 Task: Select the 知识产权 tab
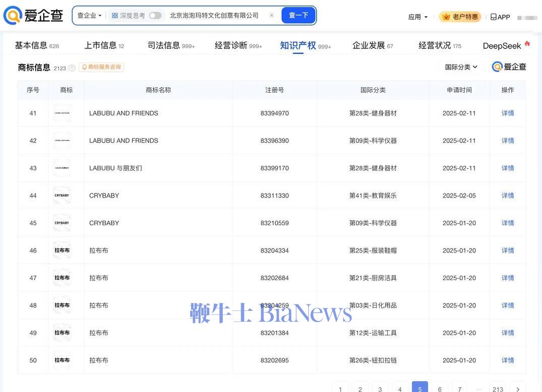pyautogui.click(x=305, y=45)
